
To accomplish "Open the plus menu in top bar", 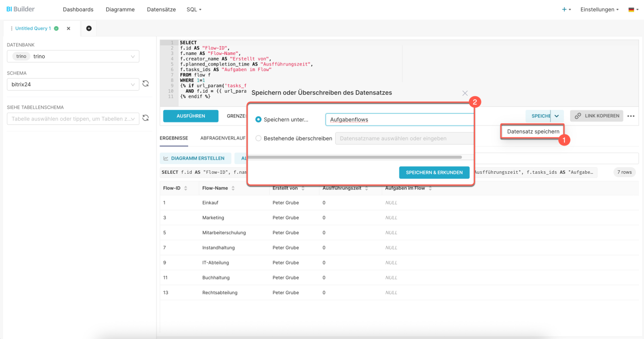I will [566, 10].
